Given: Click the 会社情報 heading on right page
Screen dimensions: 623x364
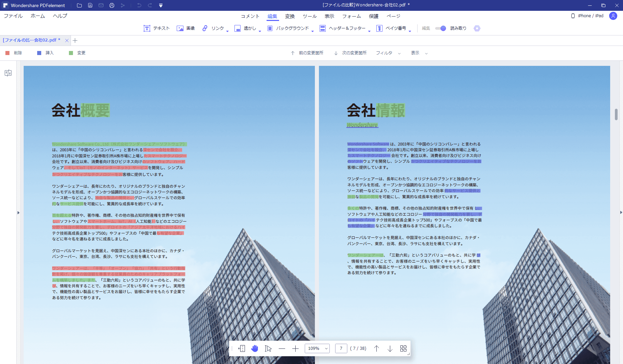Looking at the screenshot, I should tap(376, 110).
